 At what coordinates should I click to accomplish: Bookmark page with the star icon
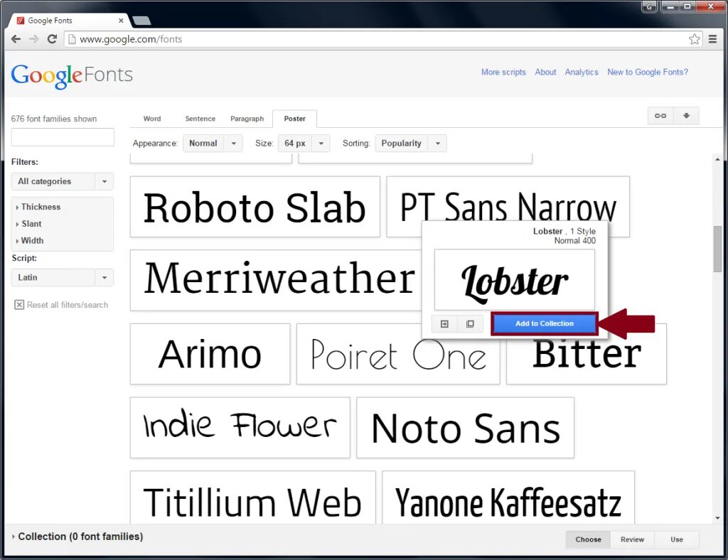694,39
